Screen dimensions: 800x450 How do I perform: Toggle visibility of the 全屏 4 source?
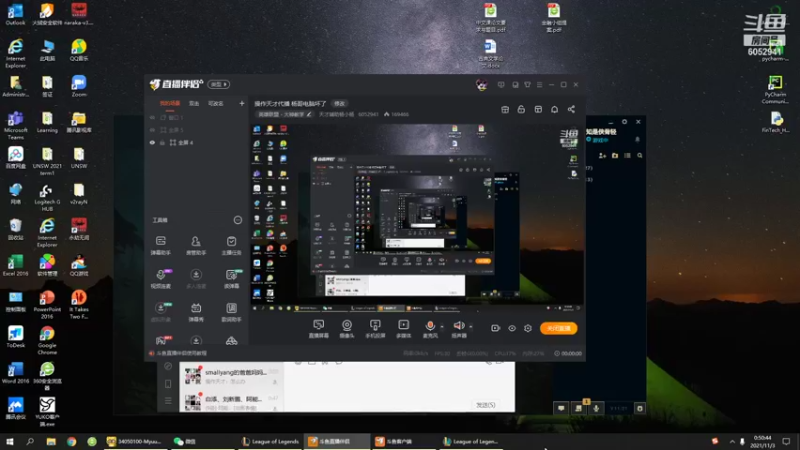pyautogui.click(x=152, y=143)
